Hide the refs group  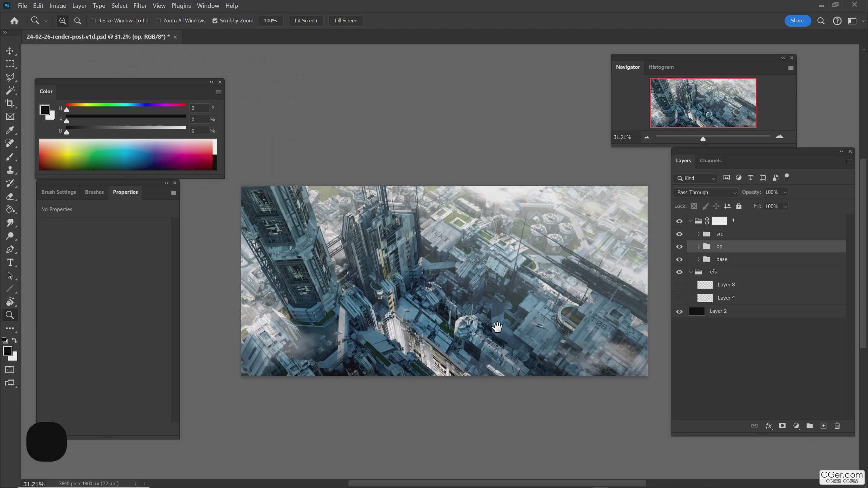pyautogui.click(x=679, y=272)
